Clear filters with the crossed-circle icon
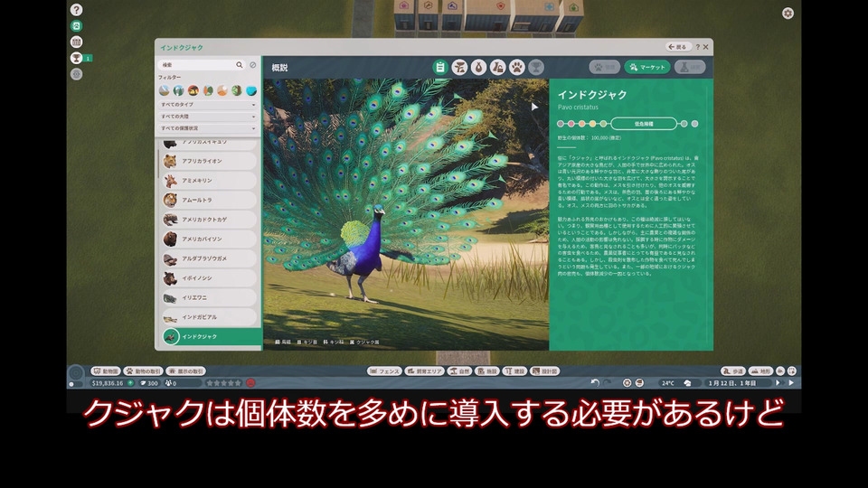This screenshot has height=488, width=868. pyautogui.click(x=253, y=65)
